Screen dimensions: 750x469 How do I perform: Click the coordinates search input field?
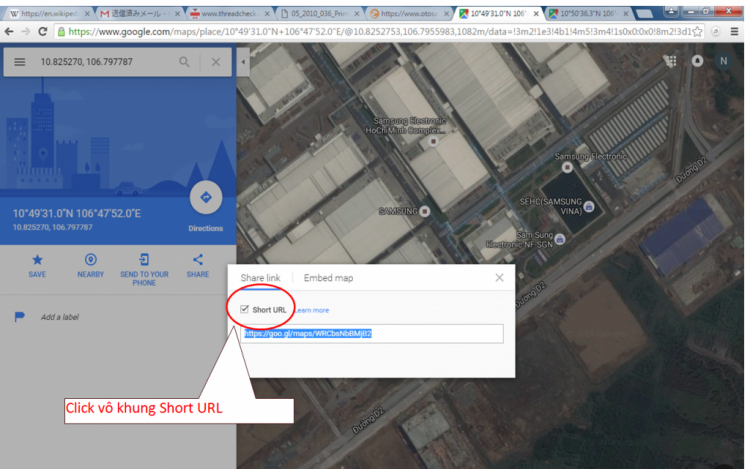tap(105, 62)
